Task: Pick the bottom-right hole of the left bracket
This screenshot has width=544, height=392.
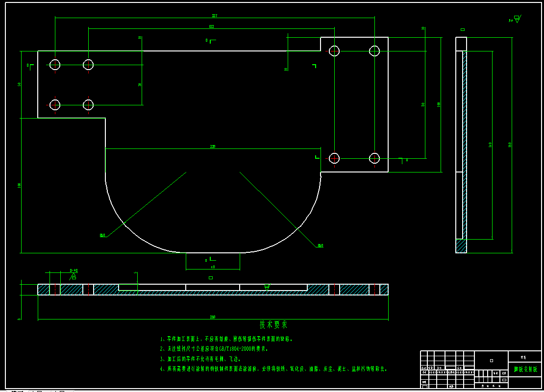Action: click(88, 105)
